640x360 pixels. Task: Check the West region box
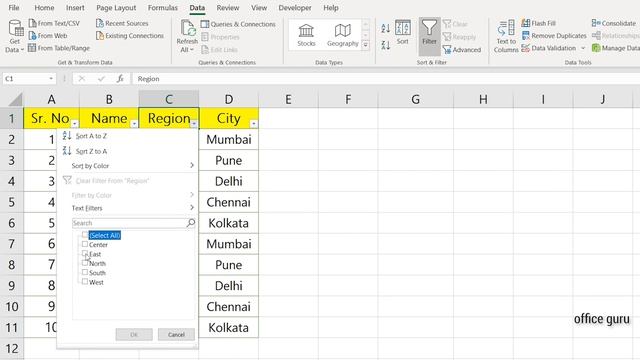[85, 282]
